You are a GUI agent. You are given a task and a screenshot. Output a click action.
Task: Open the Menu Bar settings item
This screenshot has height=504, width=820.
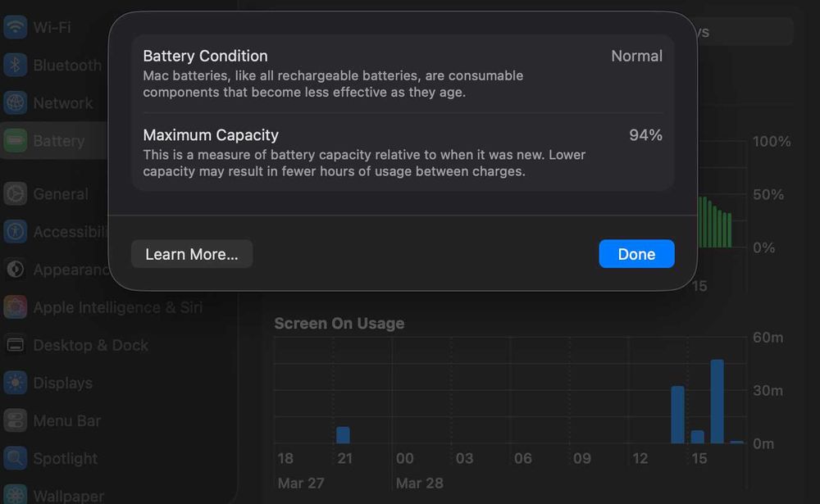coord(66,420)
